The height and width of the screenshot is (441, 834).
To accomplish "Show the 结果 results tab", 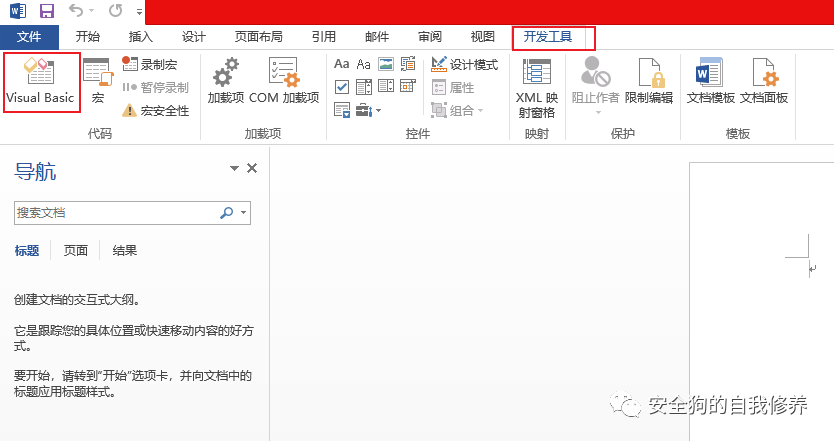I will tap(124, 251).
